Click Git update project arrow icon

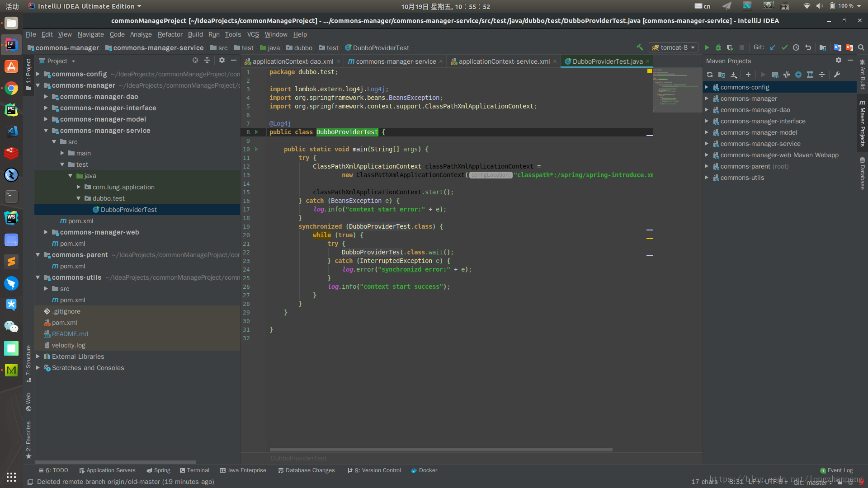click(x=773, y=47)
